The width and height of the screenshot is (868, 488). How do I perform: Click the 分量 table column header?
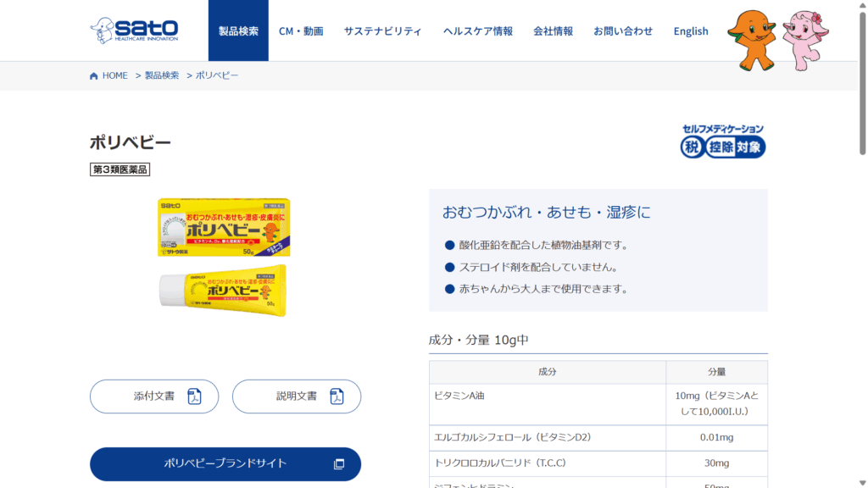pyautogui.click(x=717, y=372)
